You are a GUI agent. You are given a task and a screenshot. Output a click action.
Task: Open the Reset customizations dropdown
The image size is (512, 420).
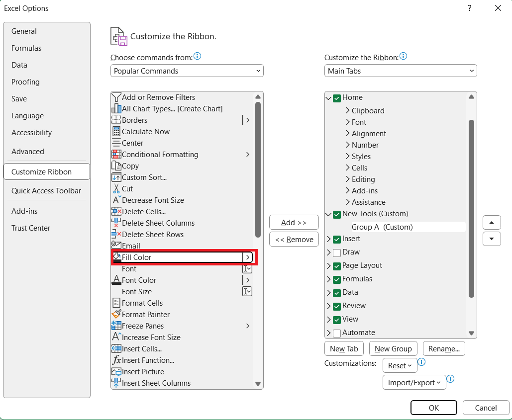[x=400, y=365]
